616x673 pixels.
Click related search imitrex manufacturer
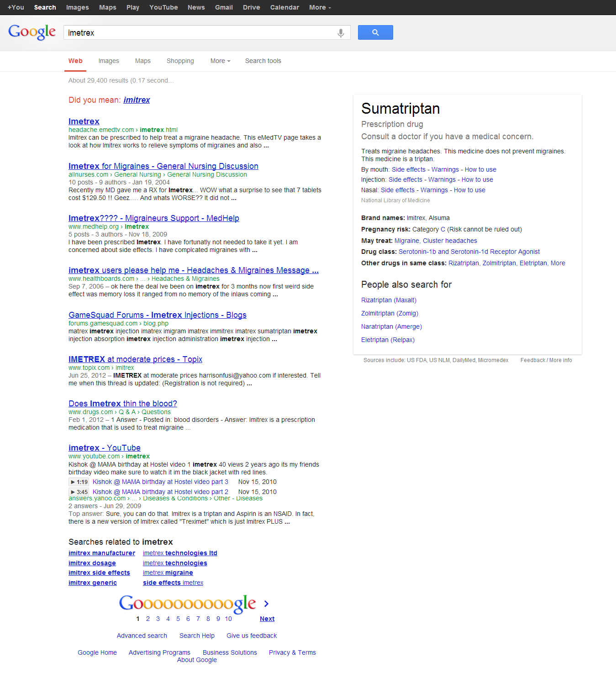pos(102,553)
